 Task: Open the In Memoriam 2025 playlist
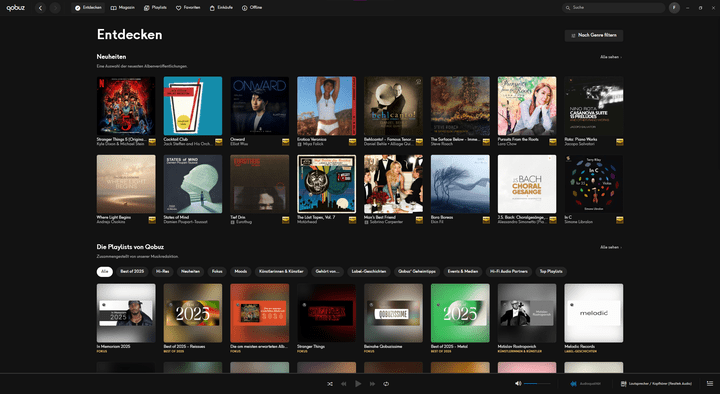126,313
